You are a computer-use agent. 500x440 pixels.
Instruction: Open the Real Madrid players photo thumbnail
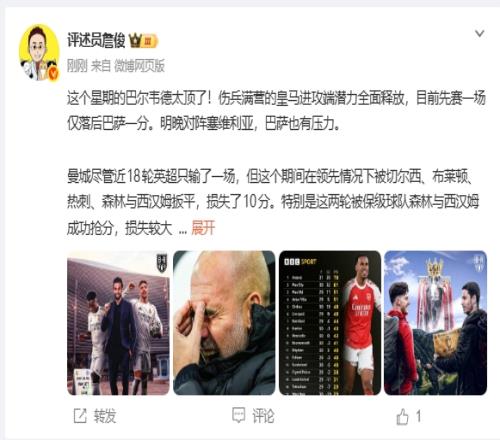pos(118,323)
